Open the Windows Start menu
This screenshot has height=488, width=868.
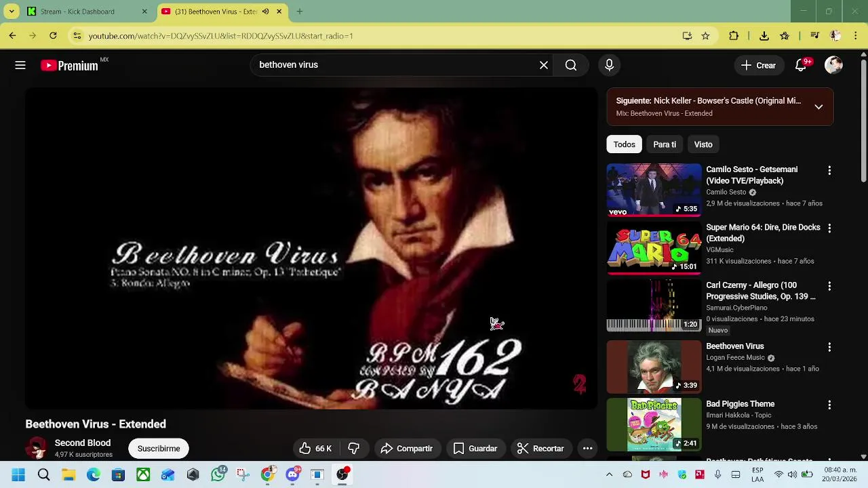tap(18, 475)
